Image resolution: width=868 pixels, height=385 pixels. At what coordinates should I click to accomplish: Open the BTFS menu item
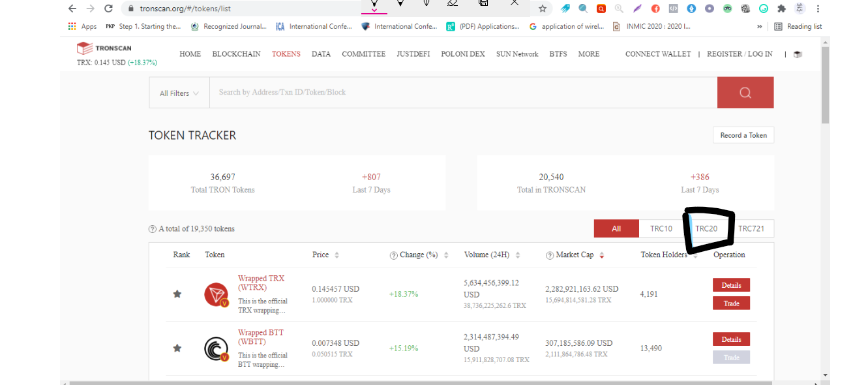click(558, 54)
